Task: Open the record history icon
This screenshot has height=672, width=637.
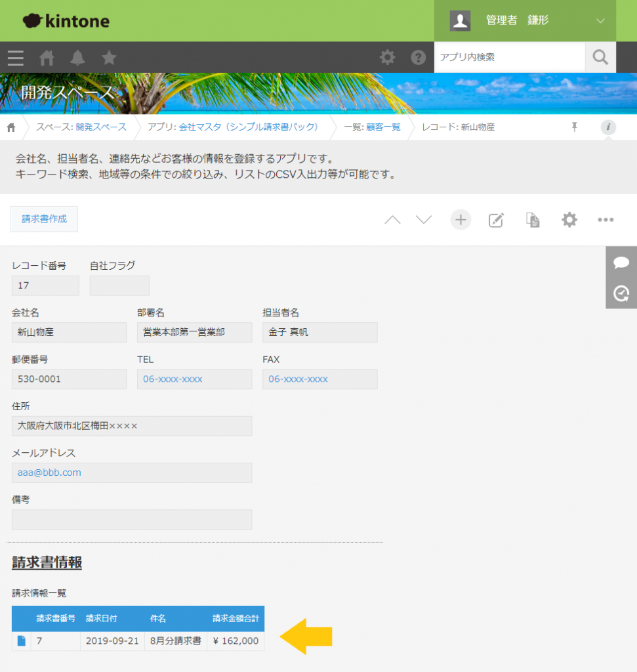Action: [x=621, y=293]
